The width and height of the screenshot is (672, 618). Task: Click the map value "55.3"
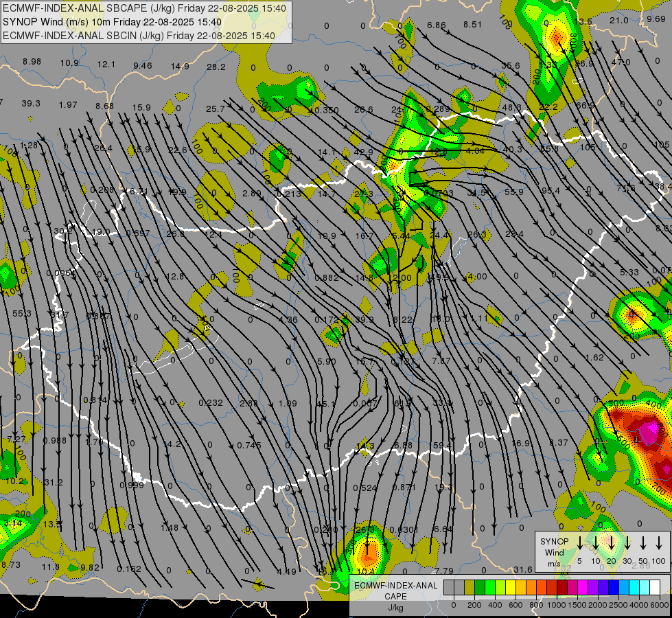click(22, 314)
